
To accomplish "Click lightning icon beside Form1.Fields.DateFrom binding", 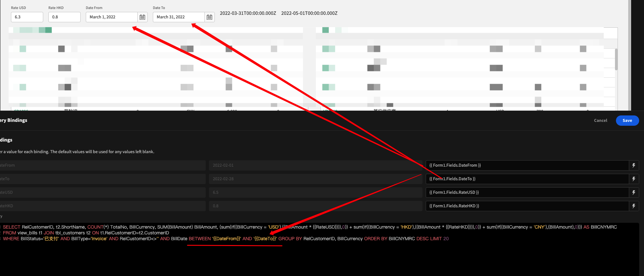I will 634,165.
